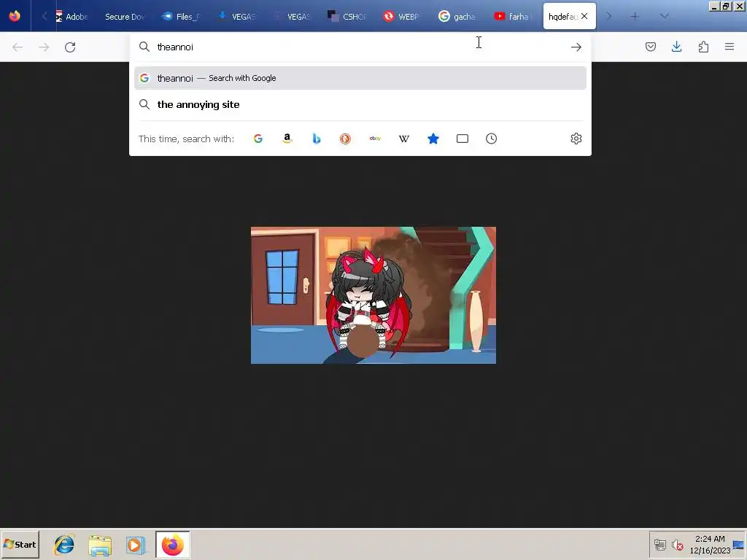747x560 pixels.
Task: Open the Windows Start menu
Action: [x=20, y=544]
